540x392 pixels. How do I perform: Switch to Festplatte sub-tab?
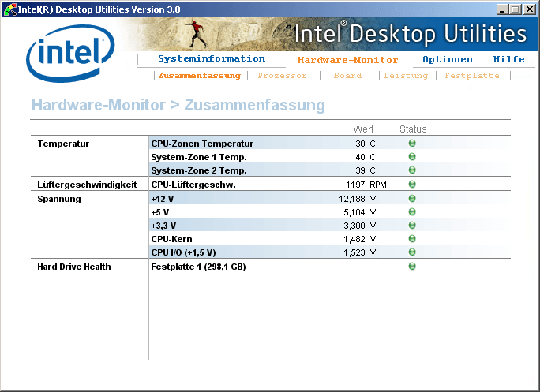[472, 76]
